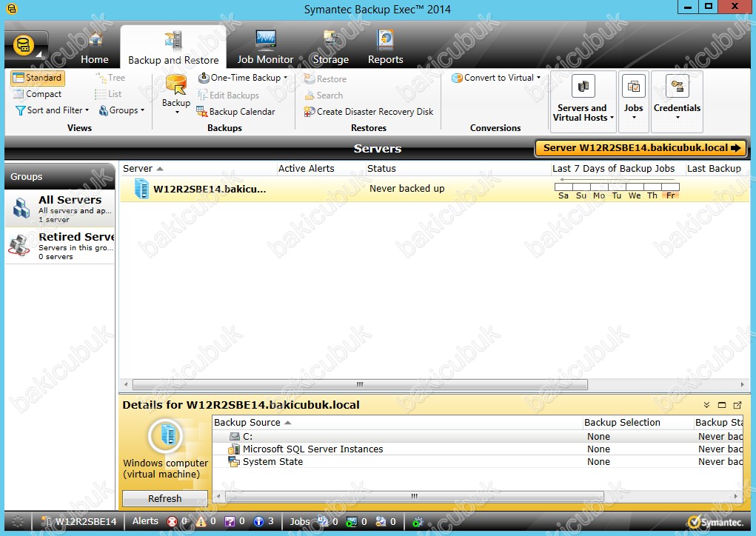Viewport: 756px width, 536px height.
Task: Collapse the Details pane with double-chevron icon
Action: pyautogui.click(x=706, y=405)
